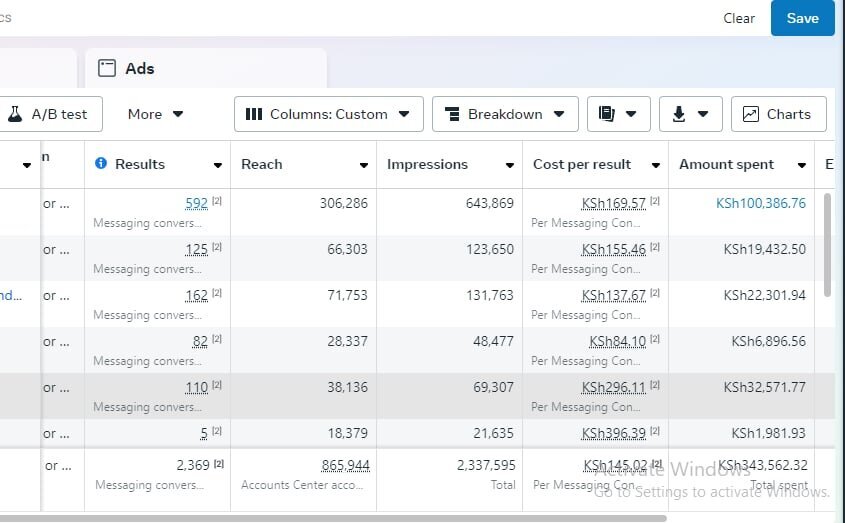
Task: Click the Charts graph icon
Action: point(751,114)
